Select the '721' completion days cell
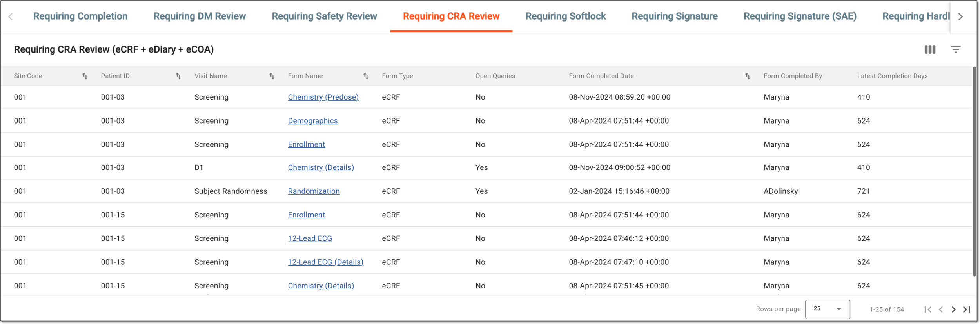Screen dimensions: 980x324 (863, 191)
